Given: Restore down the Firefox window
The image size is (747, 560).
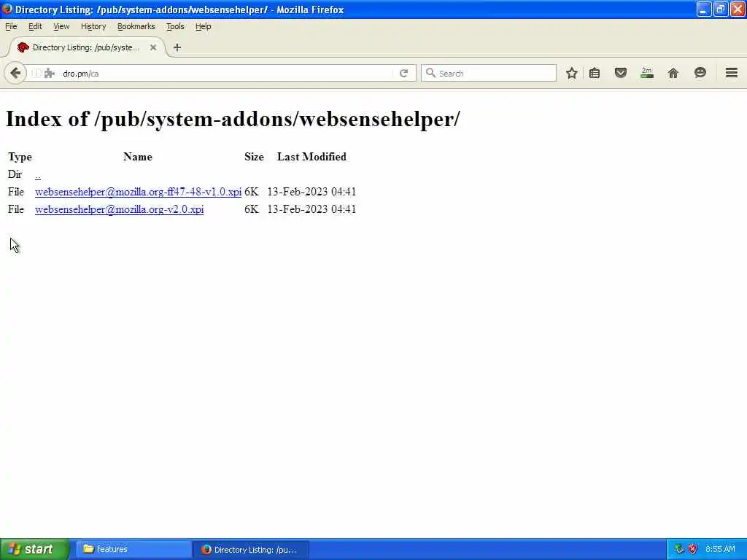Looking at the screenshot, I should [720, 9].
